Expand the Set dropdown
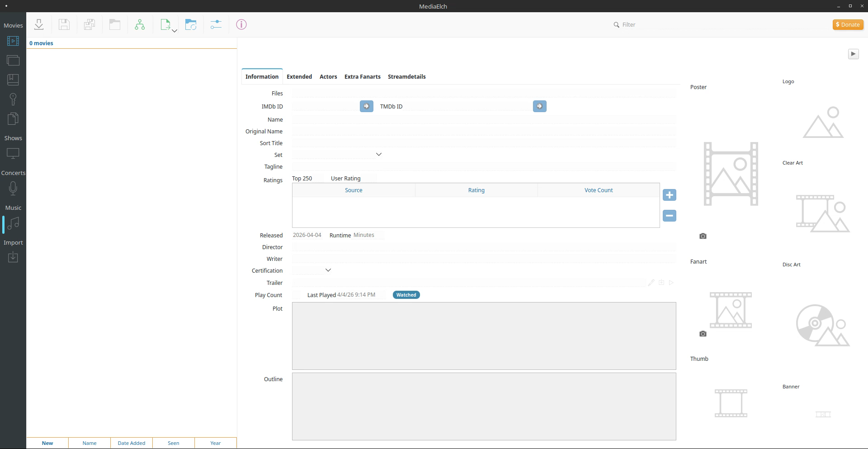 pos(378,155)
